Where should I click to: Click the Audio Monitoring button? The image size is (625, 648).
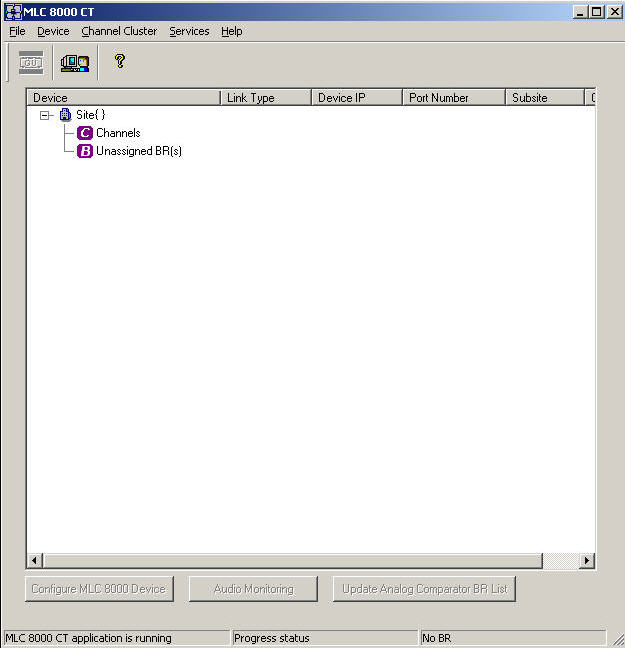pos(253,589)
